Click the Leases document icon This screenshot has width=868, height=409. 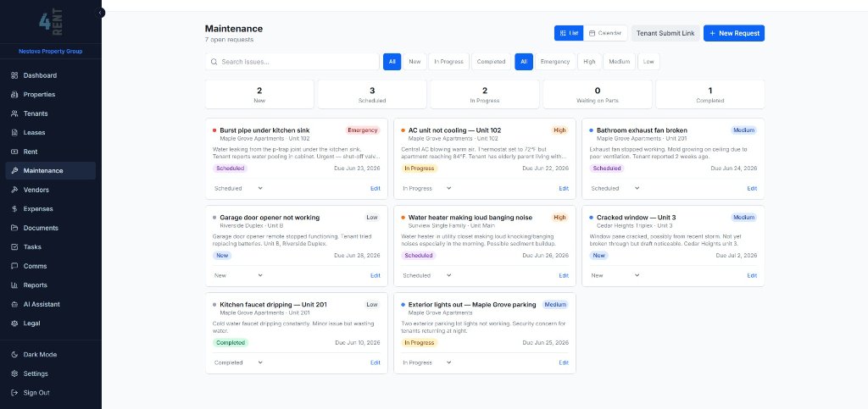pyautogui.click(x=14, y=133)
